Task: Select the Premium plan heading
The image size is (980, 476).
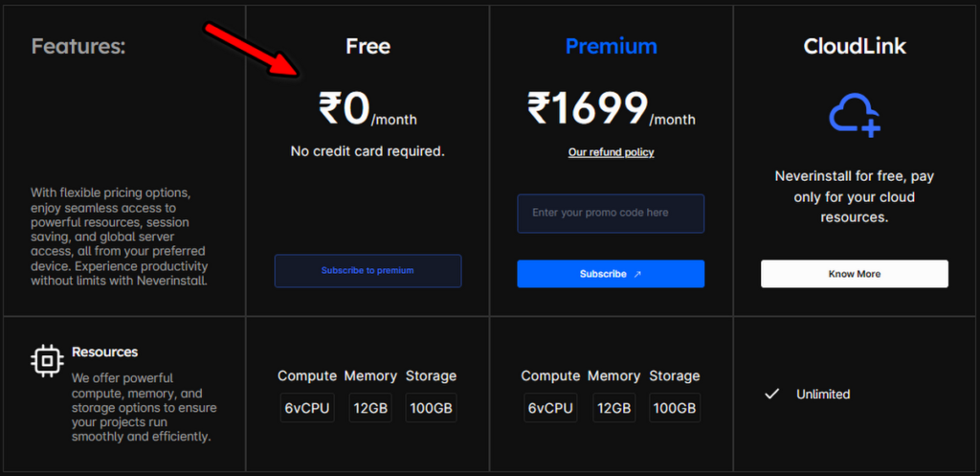Action: point(611,46)
